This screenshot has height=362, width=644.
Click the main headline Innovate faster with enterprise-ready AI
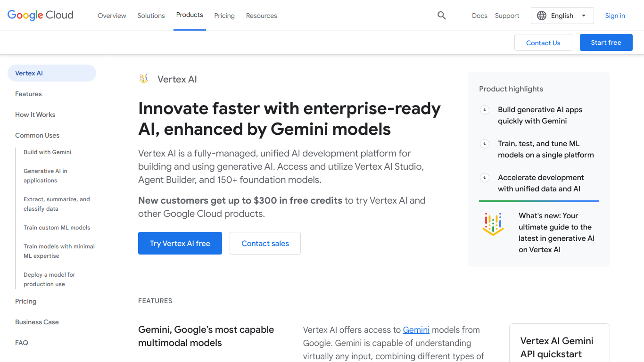tap(289, 119)
